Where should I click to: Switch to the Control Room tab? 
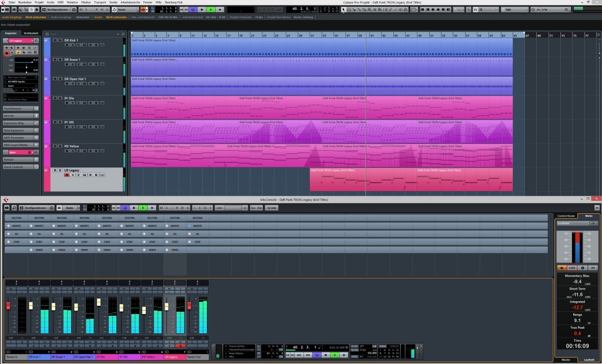[x=566, y=216]
